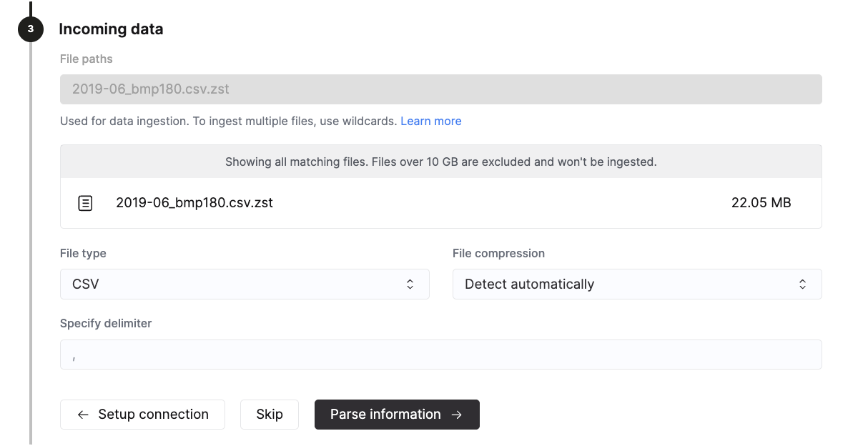Click the File paths text field
Image resolution: width=868 pixels, height=446 pixels.
[x=440, y=89]
